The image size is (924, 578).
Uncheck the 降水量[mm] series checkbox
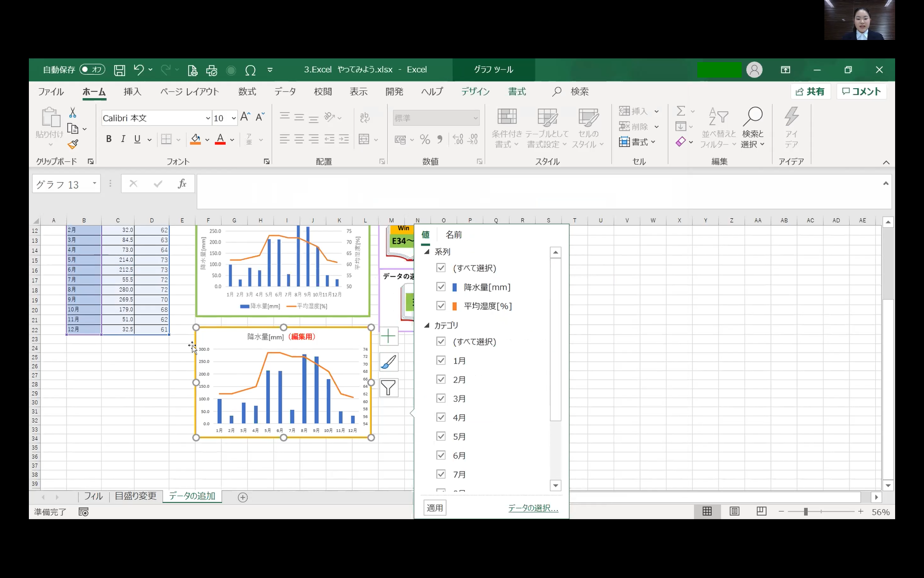[441, 287]
